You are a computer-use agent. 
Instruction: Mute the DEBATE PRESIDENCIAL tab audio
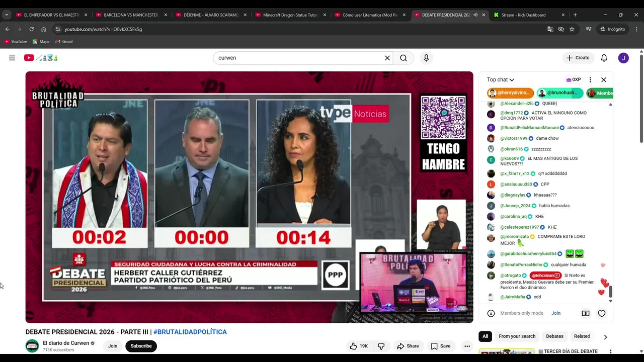point(475,15)
